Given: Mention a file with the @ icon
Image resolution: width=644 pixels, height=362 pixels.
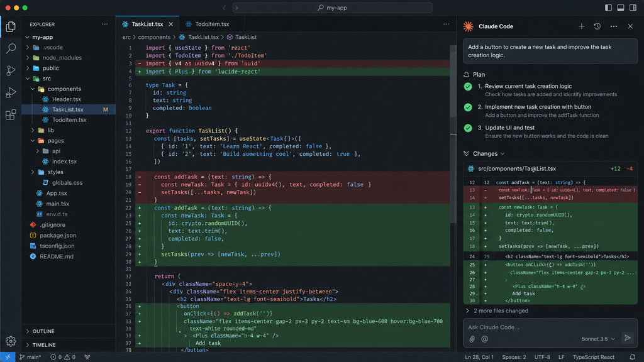Looking at the screenshot, I should click(x=485, y=339).
